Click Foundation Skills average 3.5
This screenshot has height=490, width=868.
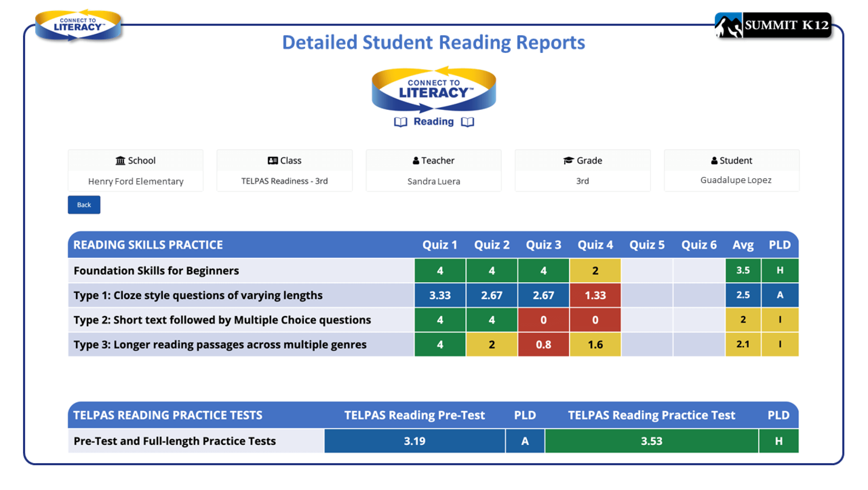(743, 270)
